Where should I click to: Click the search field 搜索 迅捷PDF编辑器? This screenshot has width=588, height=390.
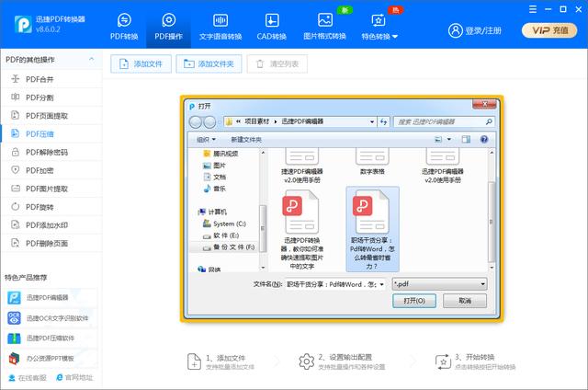click(444, 121)
